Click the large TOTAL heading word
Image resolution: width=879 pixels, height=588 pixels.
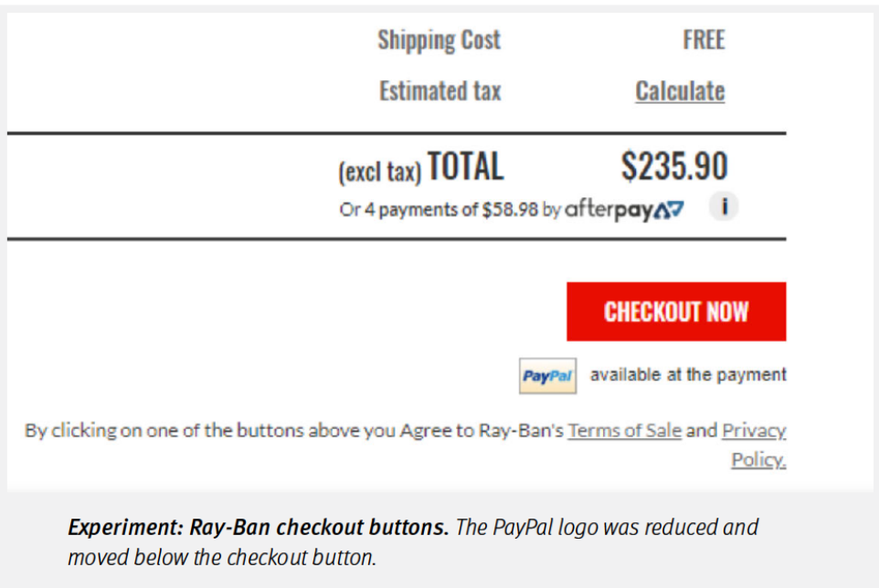465,167
